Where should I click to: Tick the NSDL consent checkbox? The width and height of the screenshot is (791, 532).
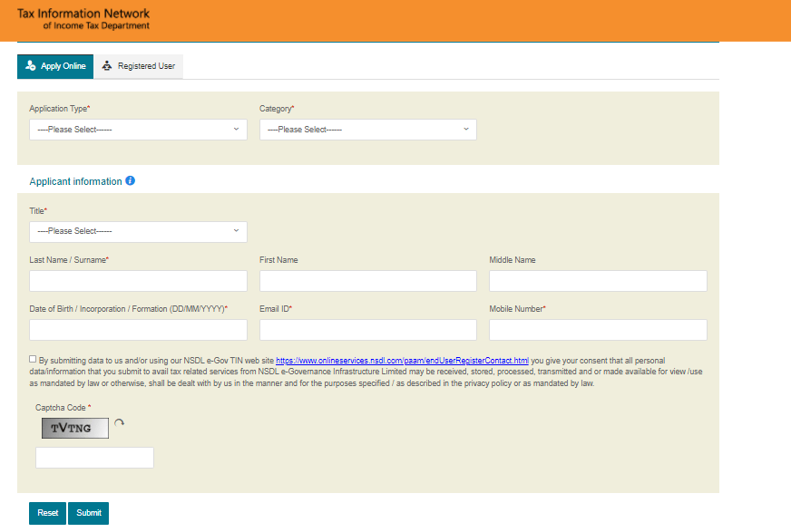point(33,359)
